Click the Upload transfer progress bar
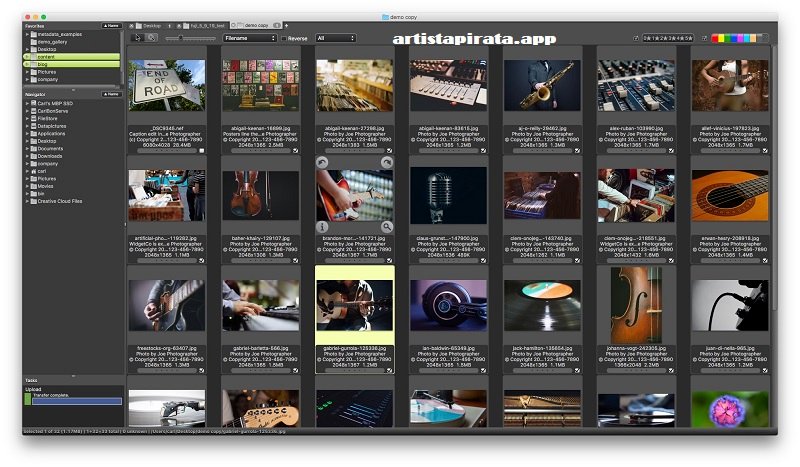 pos(77,401)
